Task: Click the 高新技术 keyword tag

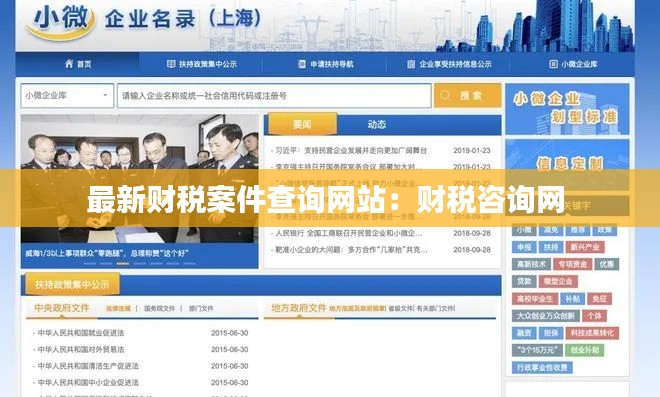Action: [531, 264]
